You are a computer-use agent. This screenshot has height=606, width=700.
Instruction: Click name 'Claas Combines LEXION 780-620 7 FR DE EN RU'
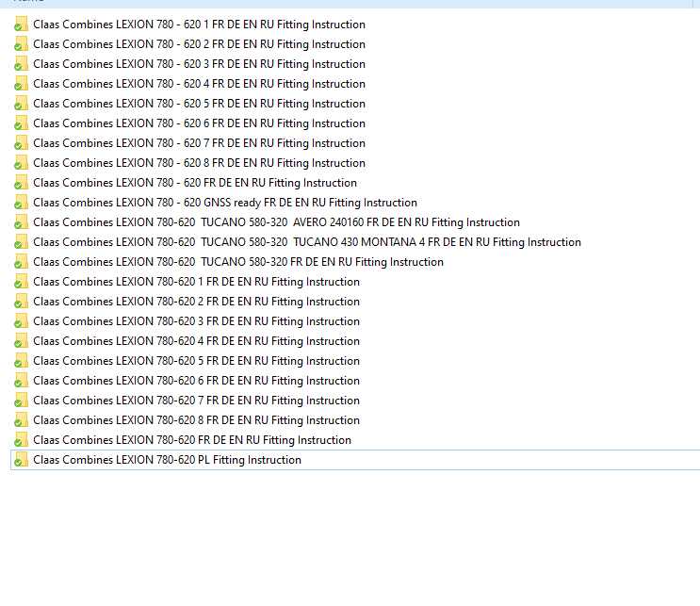[196, 401]
